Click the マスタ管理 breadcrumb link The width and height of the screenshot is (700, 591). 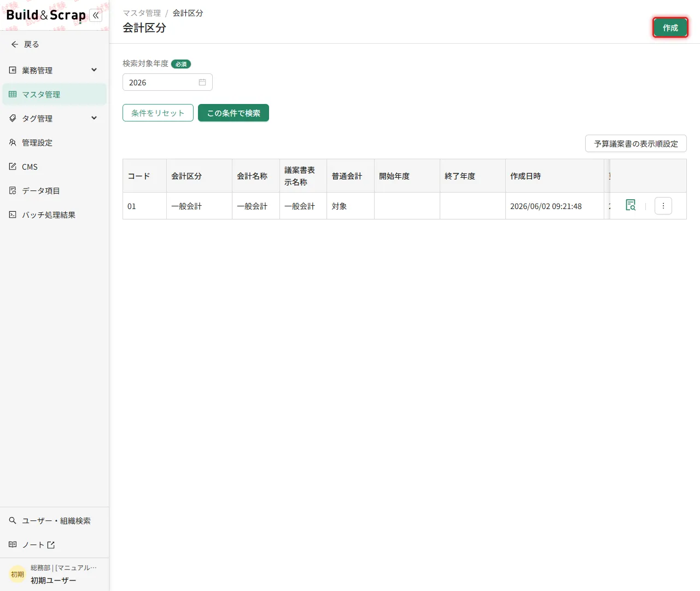coord(142,13)
